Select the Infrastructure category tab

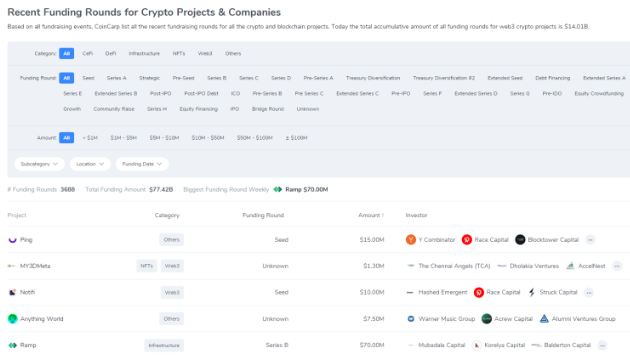(144, 53)
